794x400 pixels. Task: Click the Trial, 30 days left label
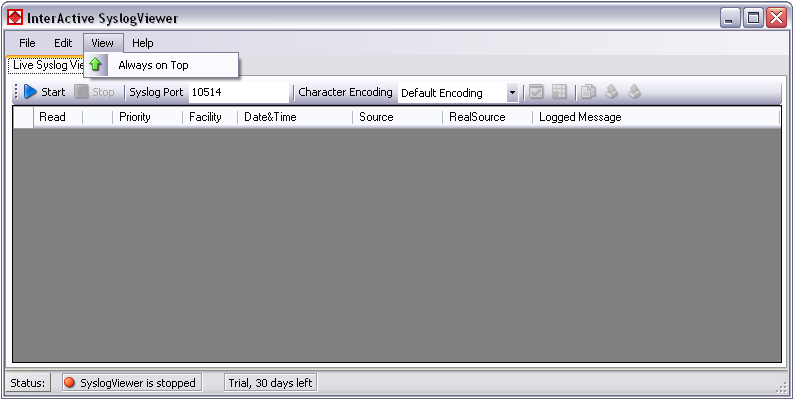pyautogui.click(x=270, y=383)
